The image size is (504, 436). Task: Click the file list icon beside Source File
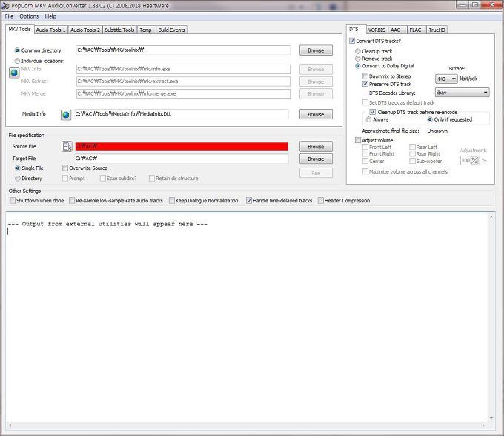[67, 147]
